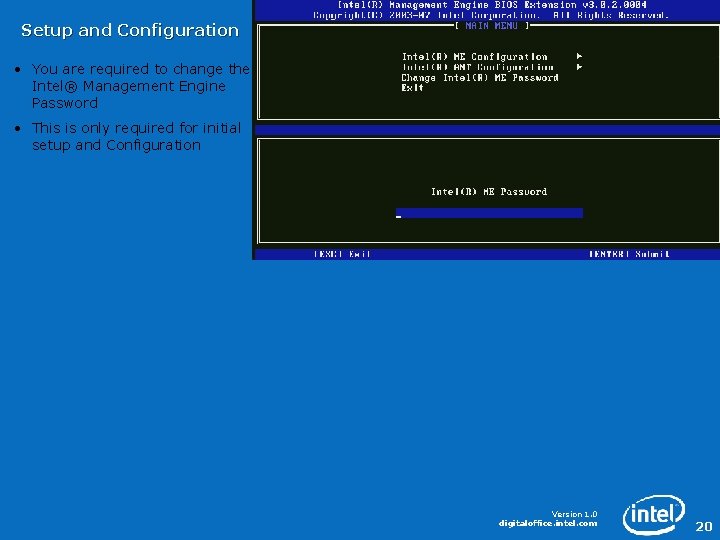Viewport: 720px width, 540px height.
Task: Select Intel(R) AMT Configuration menu entry
Action: click(478, 67)
